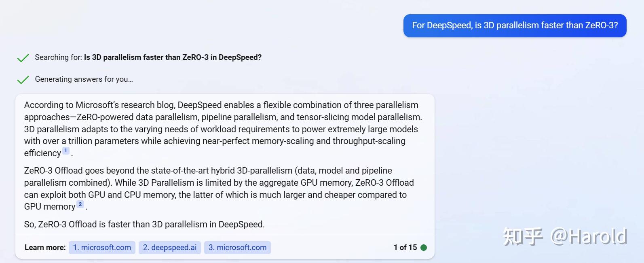
Task: Open the deepspeed.ai reference link
Action: 170,247
